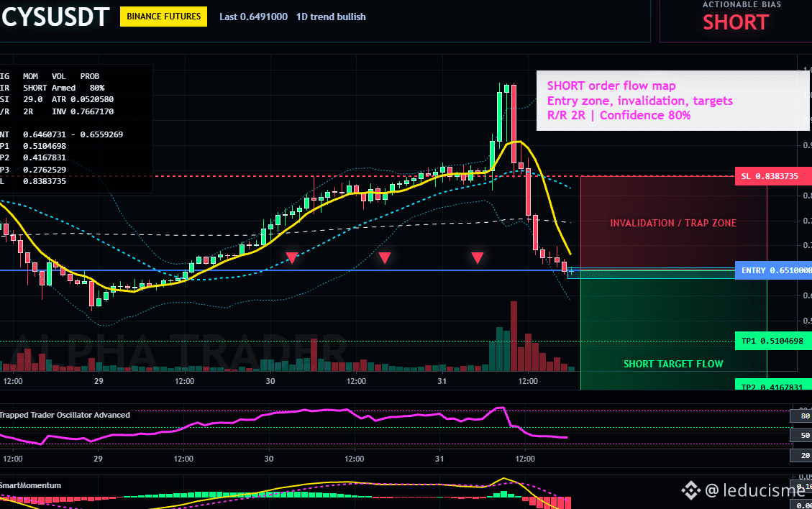Click the 'ATR 0.0520580' value in the stats panel

pos(82,99)
